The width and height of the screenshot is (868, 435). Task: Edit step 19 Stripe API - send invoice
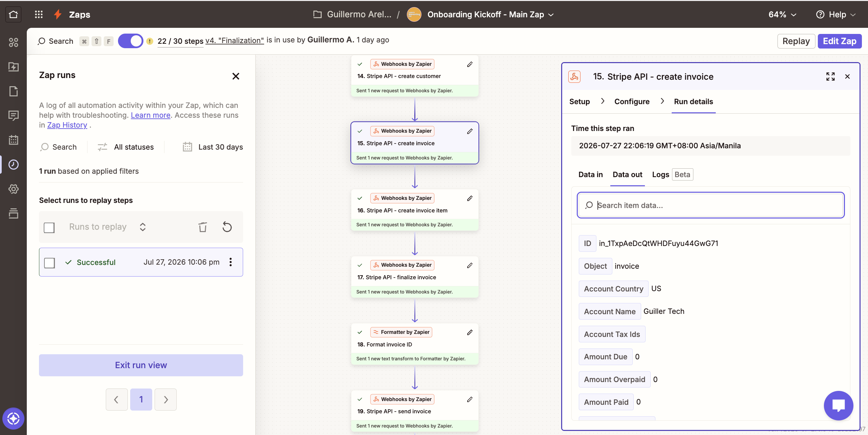[x=470, y=399]
